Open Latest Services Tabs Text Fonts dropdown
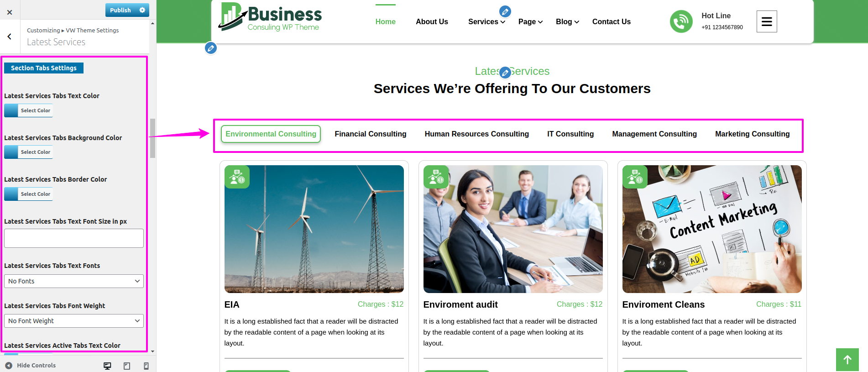 point(74,281)
